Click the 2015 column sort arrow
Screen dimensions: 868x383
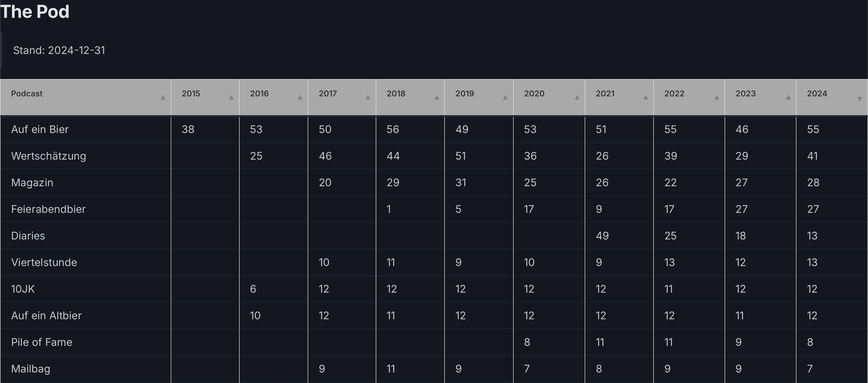(x=231, y=98)
